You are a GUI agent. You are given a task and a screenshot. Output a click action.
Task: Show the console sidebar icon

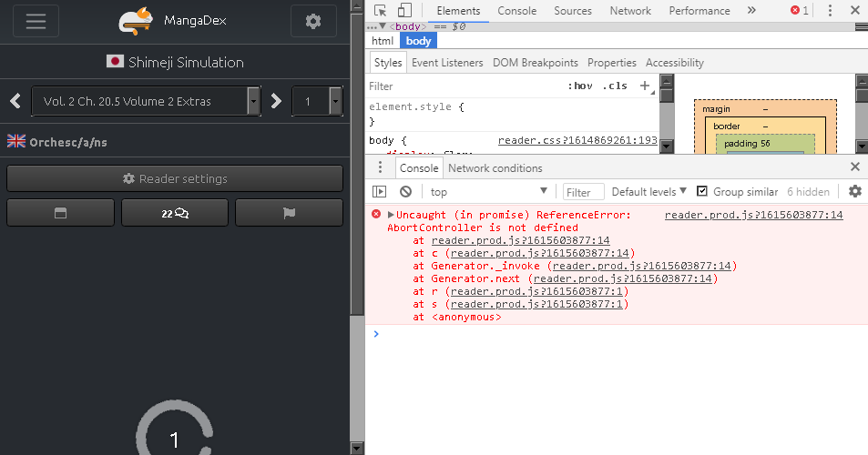point(381,191)
